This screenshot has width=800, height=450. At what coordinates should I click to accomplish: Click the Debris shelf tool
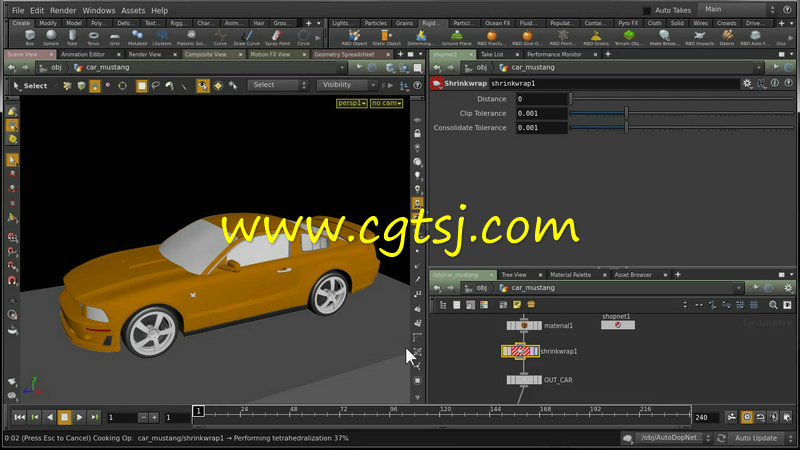click(727, 37)
